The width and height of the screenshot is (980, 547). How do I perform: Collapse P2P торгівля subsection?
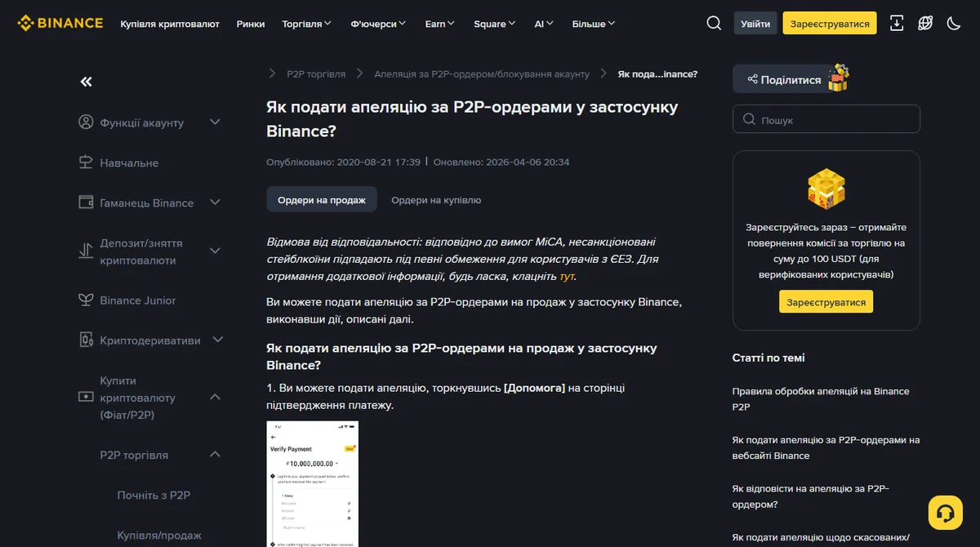click(x=216, y=455)
